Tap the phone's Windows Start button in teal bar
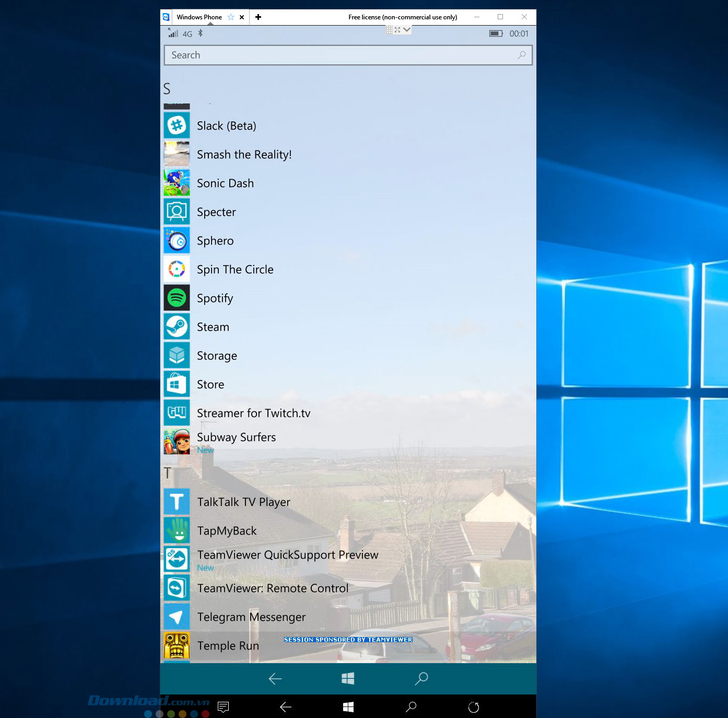Screen dimensions: 728x718 point(348,678)
